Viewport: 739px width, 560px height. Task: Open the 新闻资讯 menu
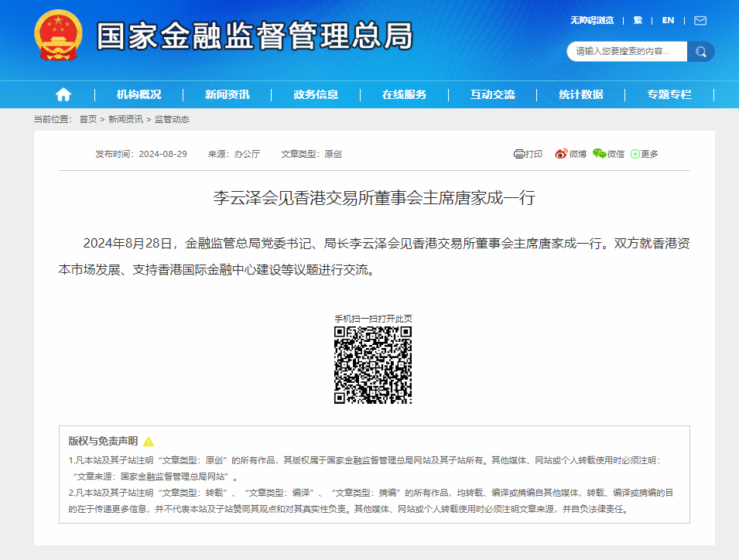[228, 94]
